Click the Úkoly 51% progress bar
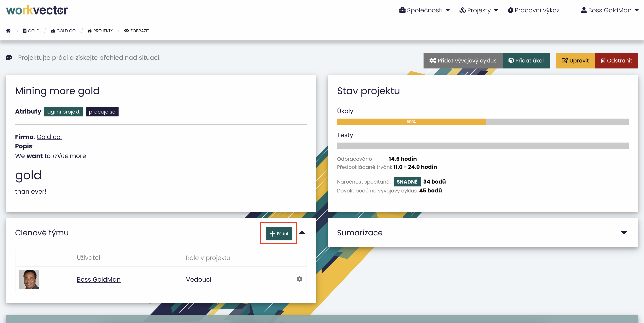This screenshot has height=323, width=644. click(411, 122)
